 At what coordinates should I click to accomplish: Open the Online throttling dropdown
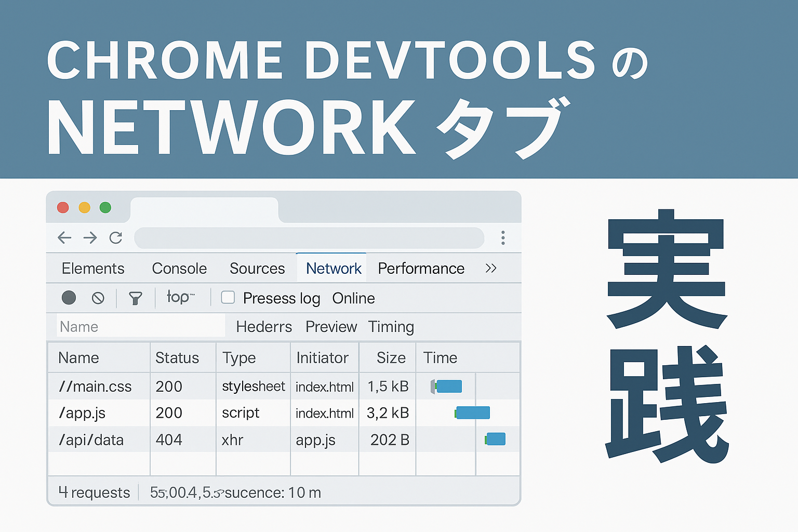point(353,298)
